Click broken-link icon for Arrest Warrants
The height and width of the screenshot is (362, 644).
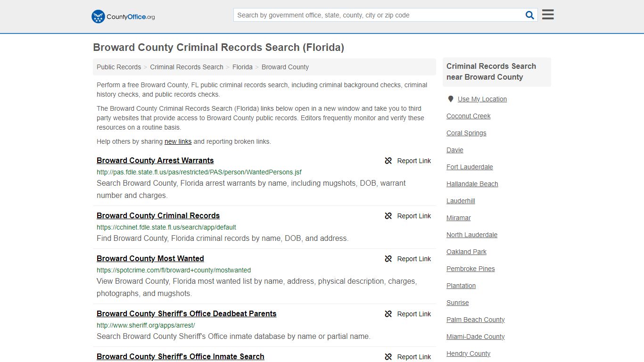point(388,161)
